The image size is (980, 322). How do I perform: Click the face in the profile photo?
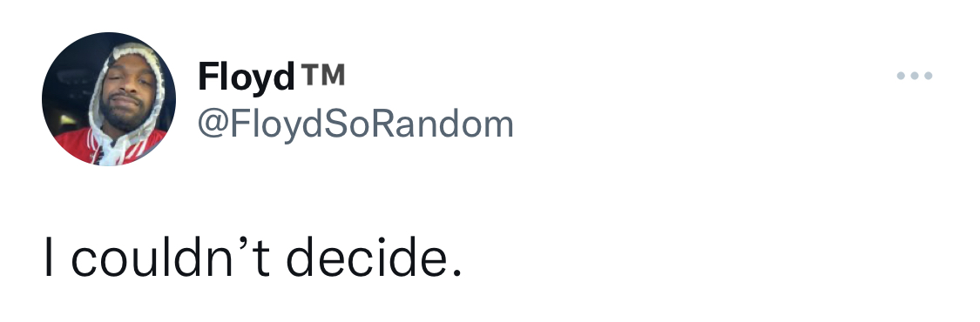pos(128,94)
